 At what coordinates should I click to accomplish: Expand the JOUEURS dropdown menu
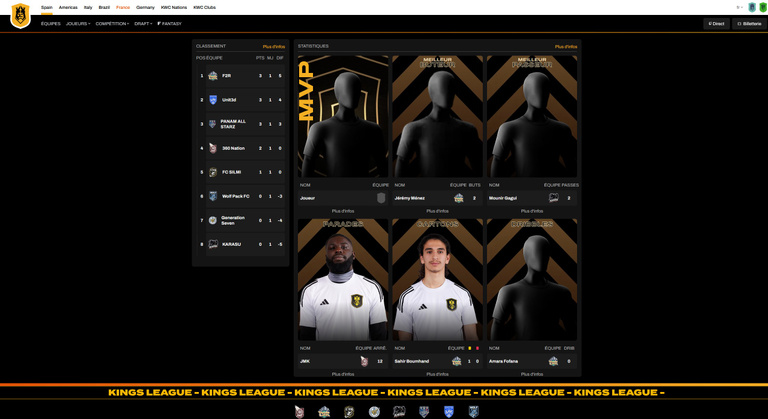pos(78,24)
